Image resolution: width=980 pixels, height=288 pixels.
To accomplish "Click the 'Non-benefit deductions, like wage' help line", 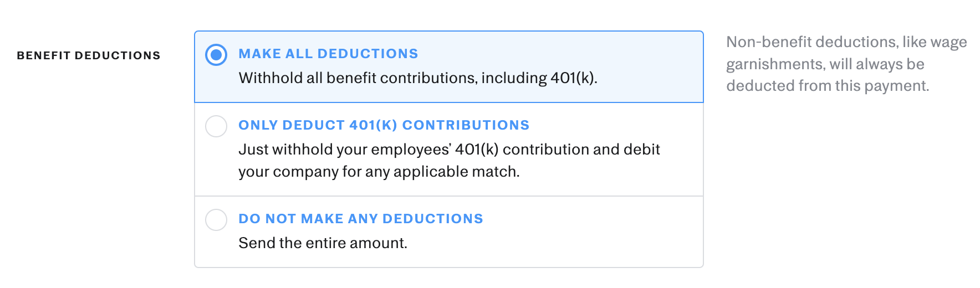I will (x=846, y=42).
